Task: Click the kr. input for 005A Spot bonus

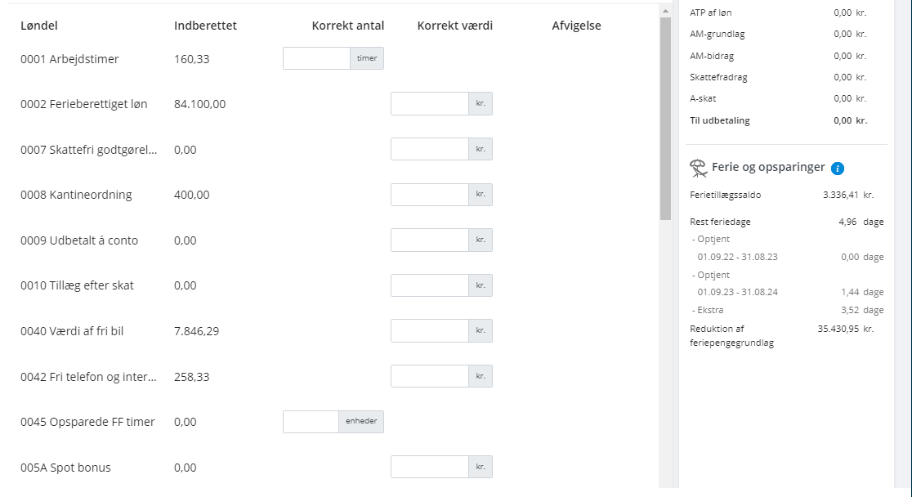Action: click(429, 466)
